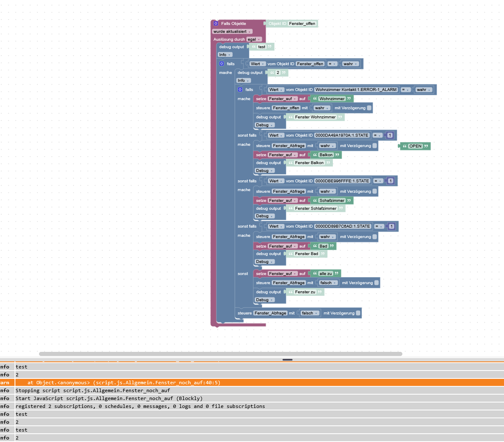Check mit Verzögerung on the bottom-most steuere block

[358, 313]
